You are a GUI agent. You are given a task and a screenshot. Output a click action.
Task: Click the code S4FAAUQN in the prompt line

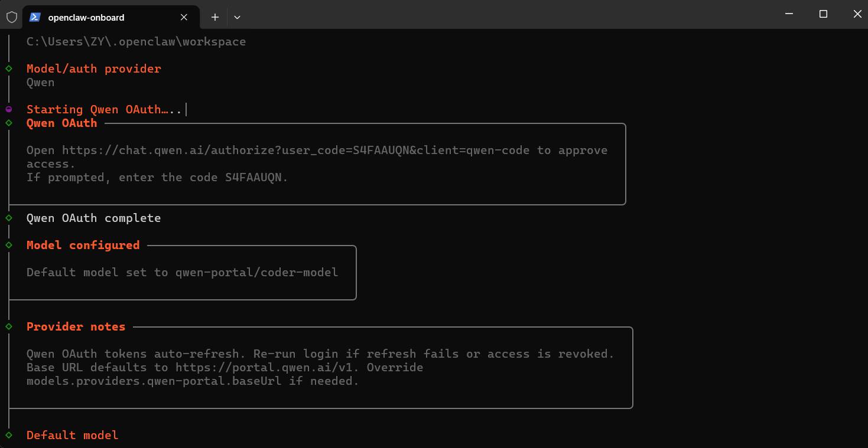(x=256, y=177)
